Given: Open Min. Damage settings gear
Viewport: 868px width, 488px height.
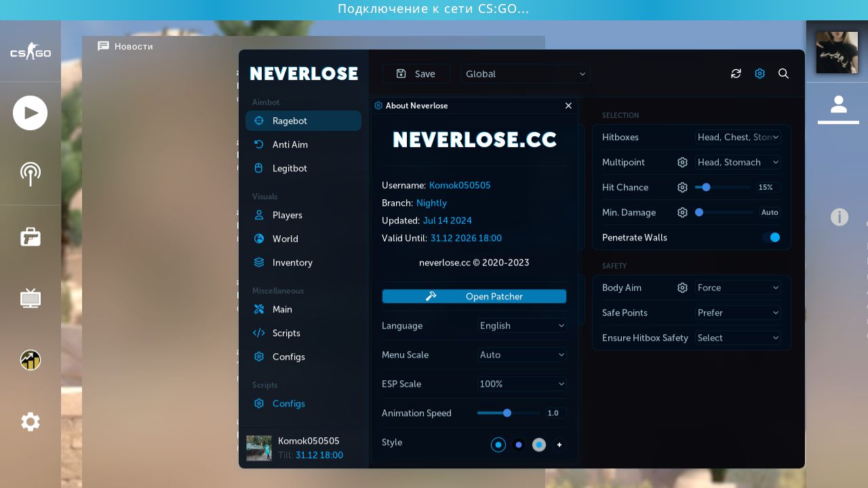Looking at the screenshot, I should (682, 213).
